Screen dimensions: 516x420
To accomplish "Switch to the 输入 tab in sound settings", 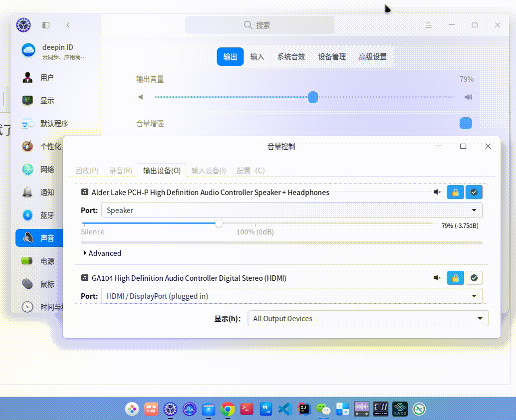I will [257, 56].
